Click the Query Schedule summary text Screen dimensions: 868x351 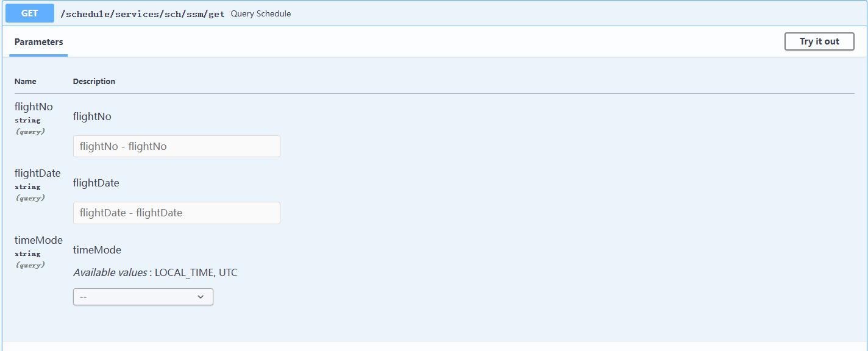pyautogui.click(x=260, y=14)
